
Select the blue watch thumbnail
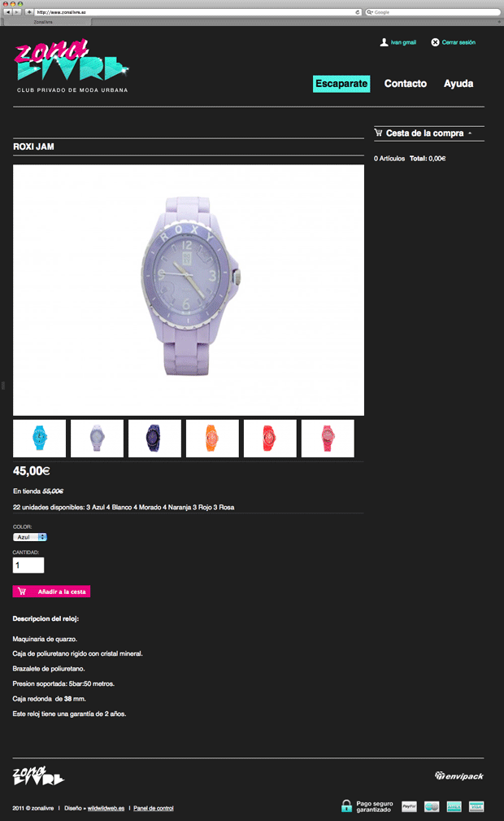[39, 439]
